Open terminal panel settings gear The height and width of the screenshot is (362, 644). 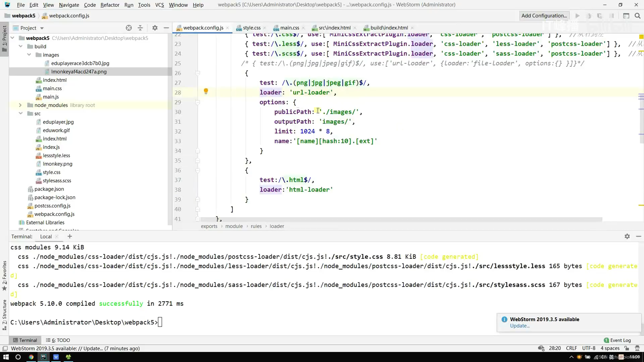[x=627, y=236]
